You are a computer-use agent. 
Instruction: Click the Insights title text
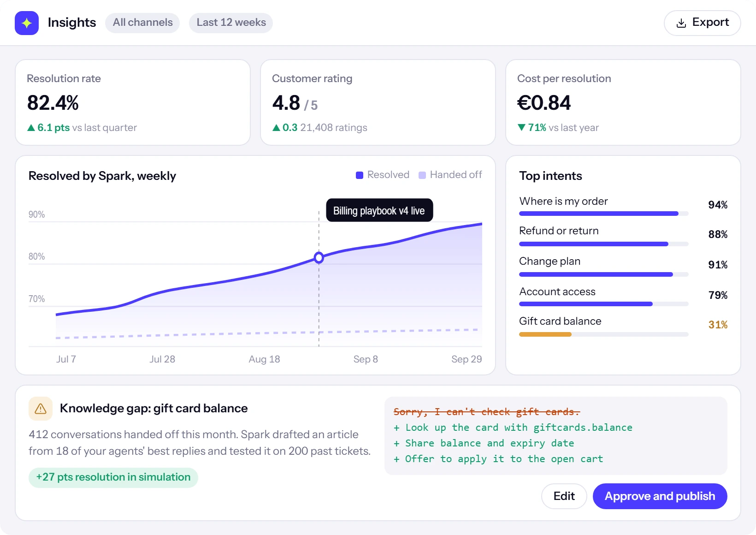click(72, 23)
